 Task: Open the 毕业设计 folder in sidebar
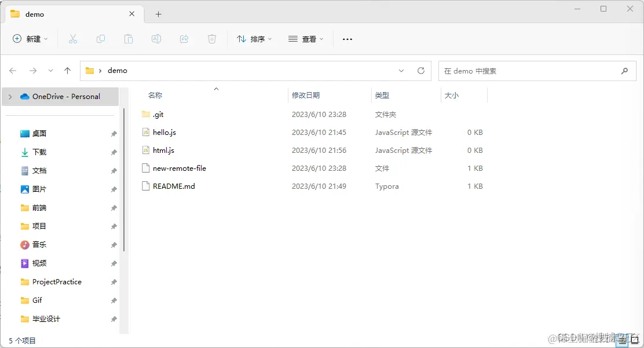coord(46,319)
